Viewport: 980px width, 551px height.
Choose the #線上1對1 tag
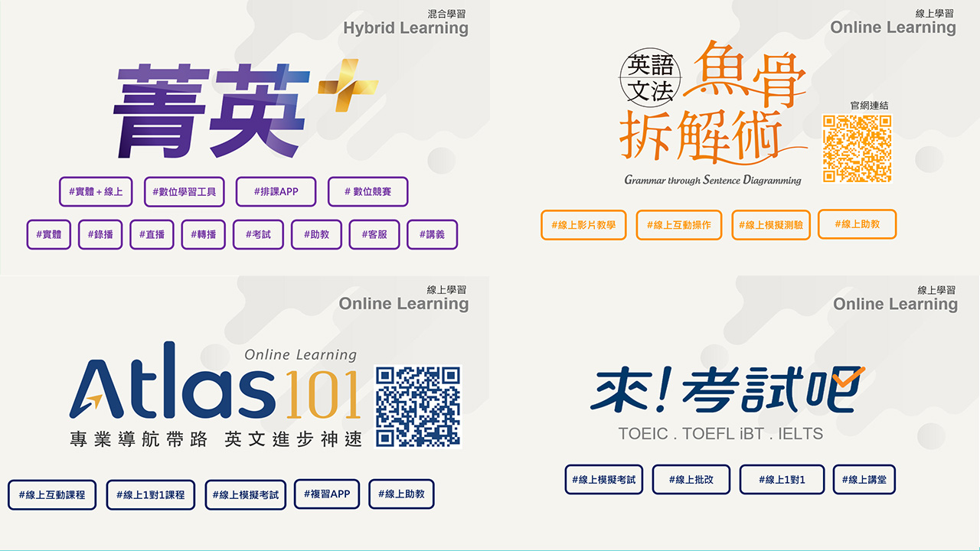tap(782, 479)
